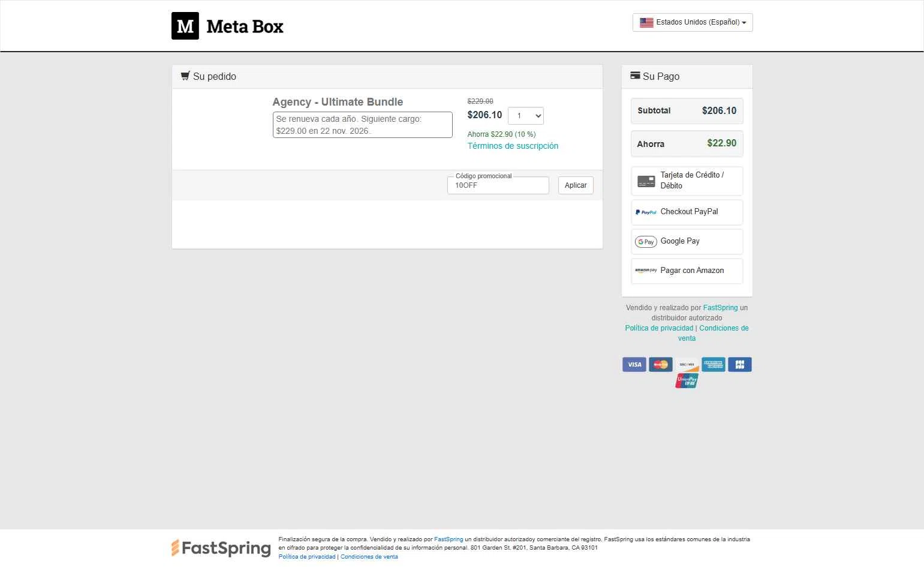Click the Código promocional input field
The width and height of the screenshot is (924, 567).
tap(498, 185)
